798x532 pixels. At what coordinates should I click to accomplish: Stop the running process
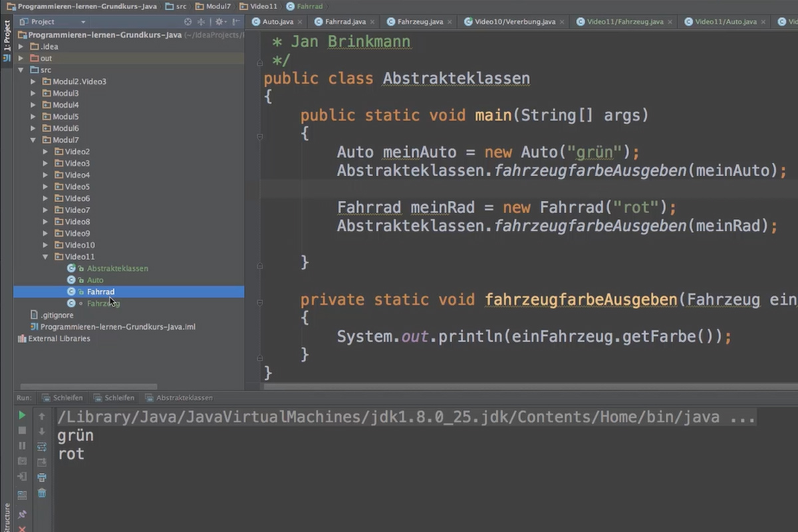point(22,431)
